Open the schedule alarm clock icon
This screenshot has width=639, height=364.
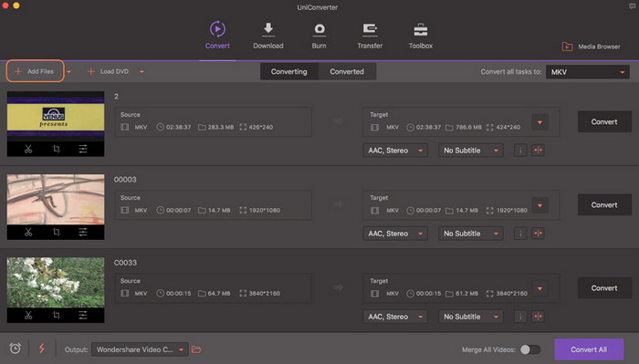pos(16,348)
